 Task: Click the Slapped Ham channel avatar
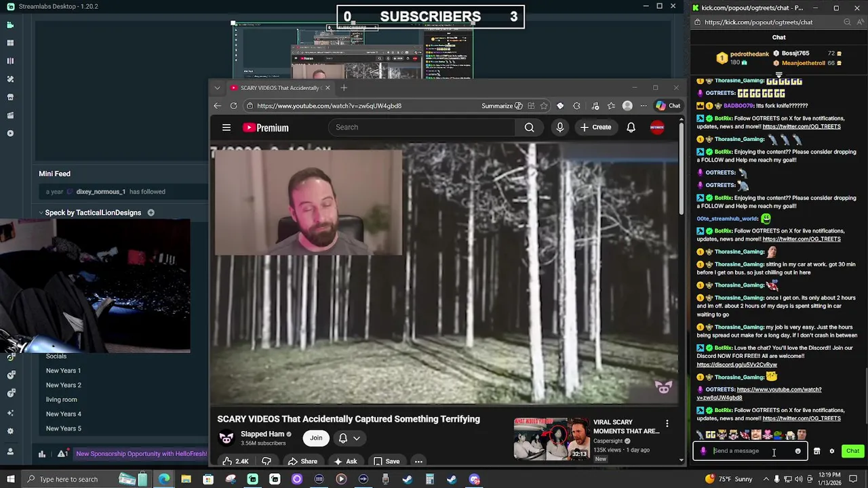coord(226,438)
